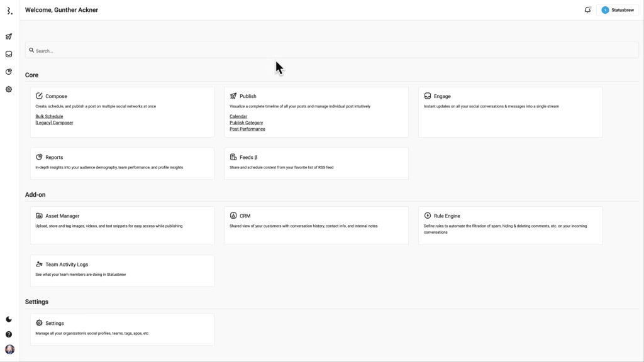Screen dimensions: 644x362
Task: Open Calendar under the Publish card
Action: click(239, 116)
